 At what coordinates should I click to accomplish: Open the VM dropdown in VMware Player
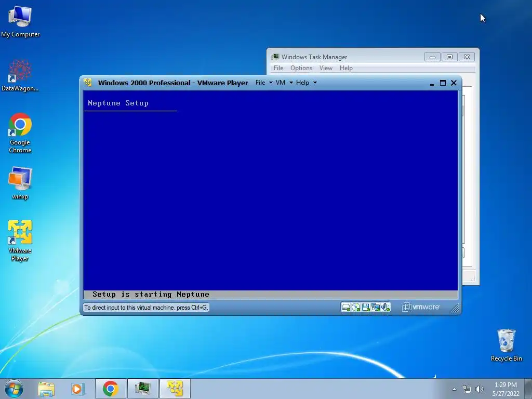tap(284, 83)
